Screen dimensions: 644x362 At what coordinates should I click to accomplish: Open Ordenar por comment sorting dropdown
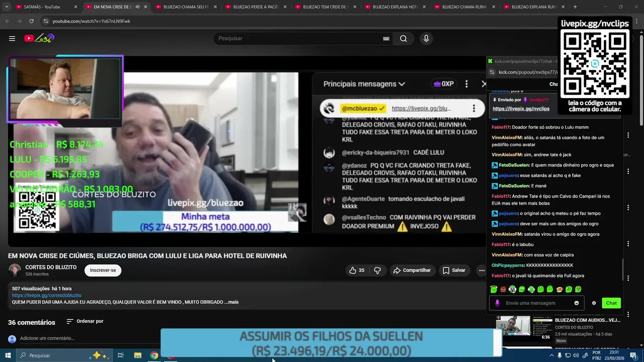pyautogui.click(x=85, y=321)
